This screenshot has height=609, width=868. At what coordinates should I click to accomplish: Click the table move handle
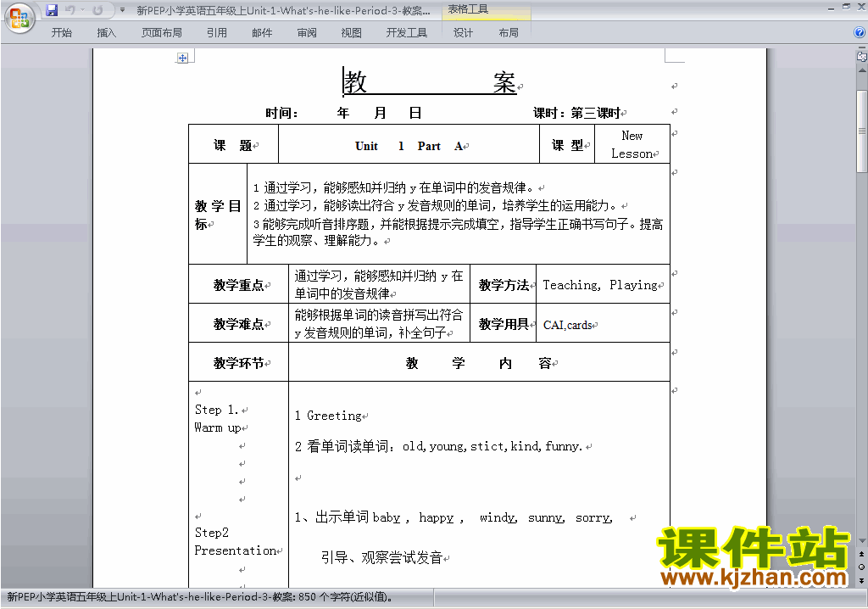[x=183, y=58]
